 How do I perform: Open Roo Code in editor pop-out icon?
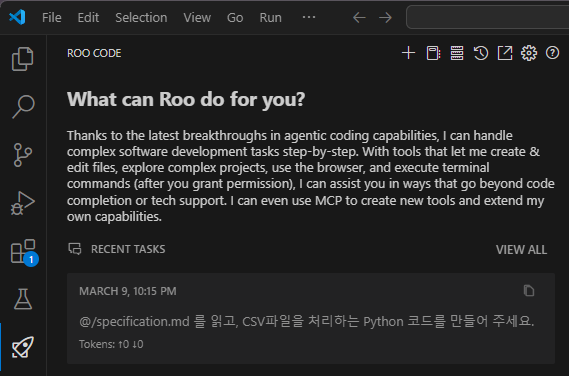pyautogui.click(x=505, y=53)
